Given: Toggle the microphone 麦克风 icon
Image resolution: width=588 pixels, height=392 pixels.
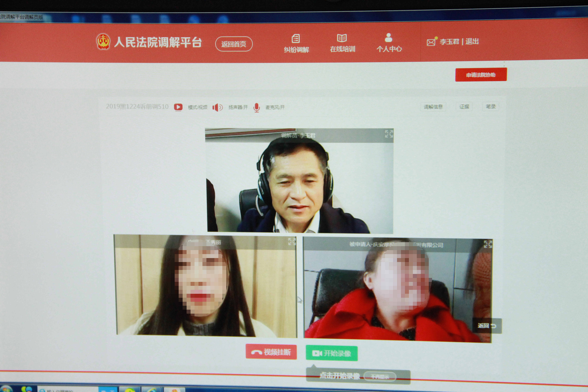Looking at the screenshot, I should [x=256, y=108].
